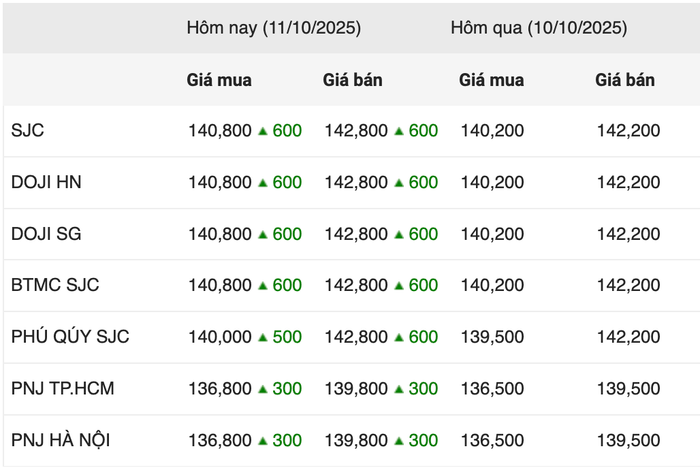Click up arrow in PNJ HÀ NỘI buy price

tap(263, 440)
